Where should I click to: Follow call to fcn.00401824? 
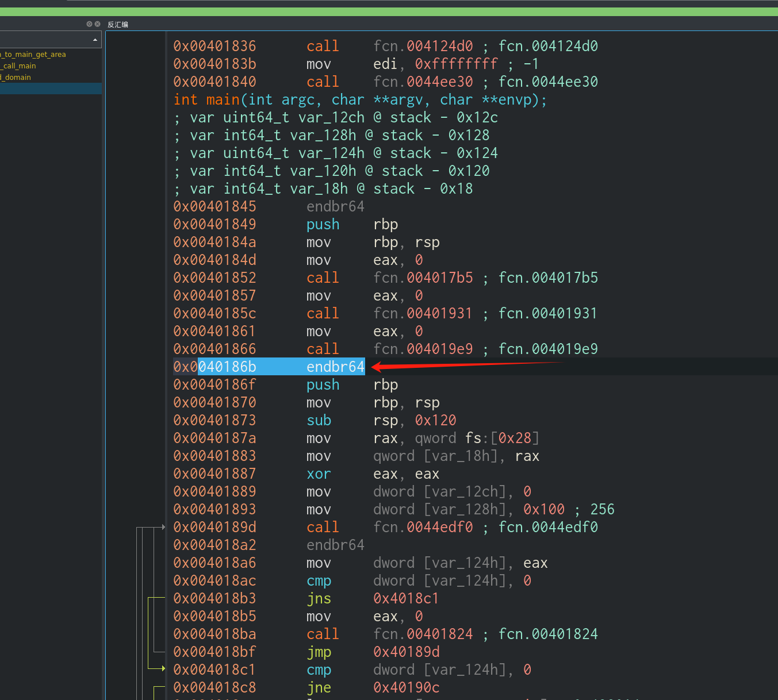423,634
